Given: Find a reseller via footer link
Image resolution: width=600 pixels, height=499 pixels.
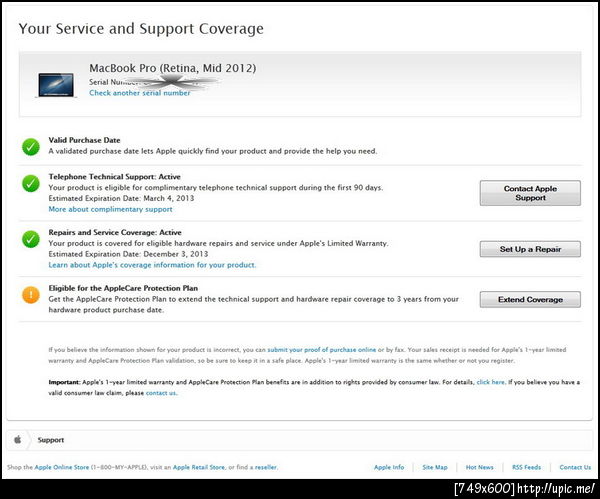Looking at the screenshot, I should pos(266,467).
